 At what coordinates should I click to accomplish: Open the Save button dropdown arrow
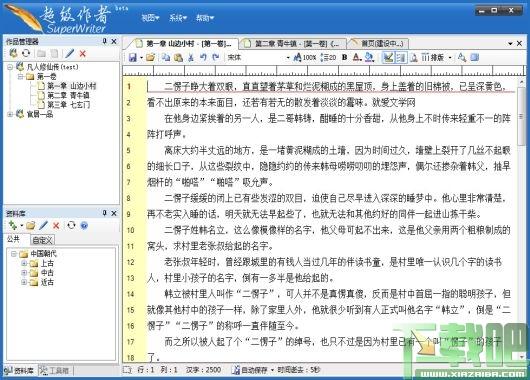141,58
